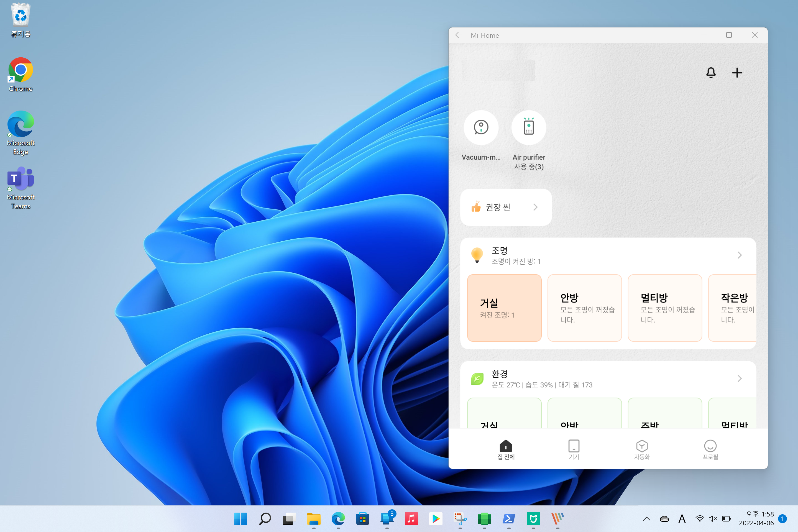
Task: Open the Vacuum-m... device shortcut
Action: pyautogui.click(x=481, y=127)
